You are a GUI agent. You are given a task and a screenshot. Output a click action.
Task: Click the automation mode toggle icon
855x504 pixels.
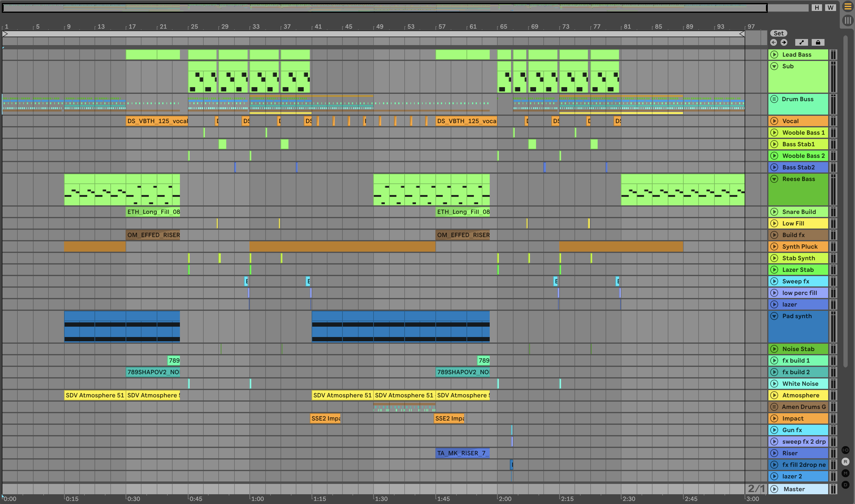[801, 42]
